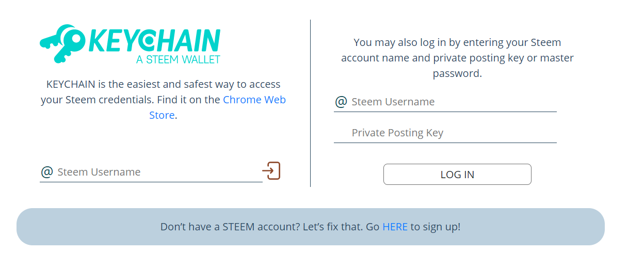The image size is (644, 267).
Task: Follow the HERE sign-up link
Action: coord(395,227)
